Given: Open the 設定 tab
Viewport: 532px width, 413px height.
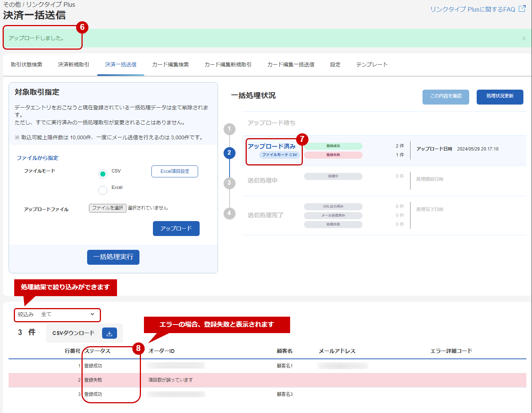Looking at the screenshot, I should (335, 65).
